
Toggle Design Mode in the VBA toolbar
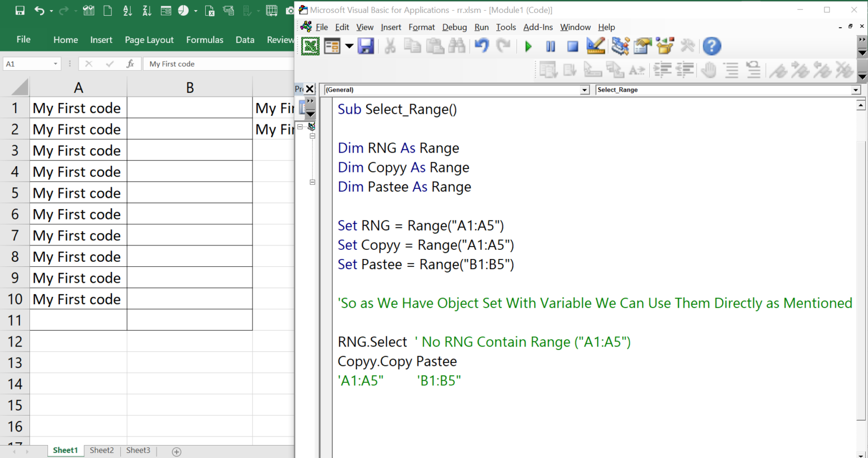(x=594, y=46)
